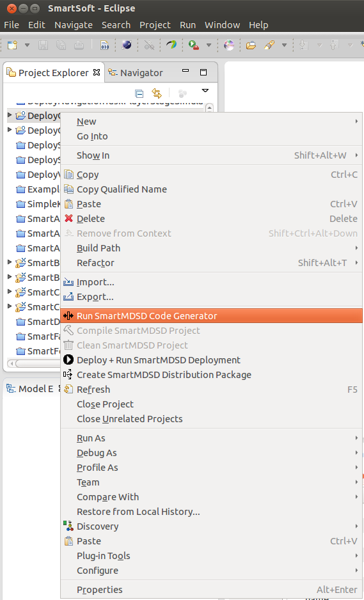
Task: Open the external tools dropdown arrow
Action: 209,45
